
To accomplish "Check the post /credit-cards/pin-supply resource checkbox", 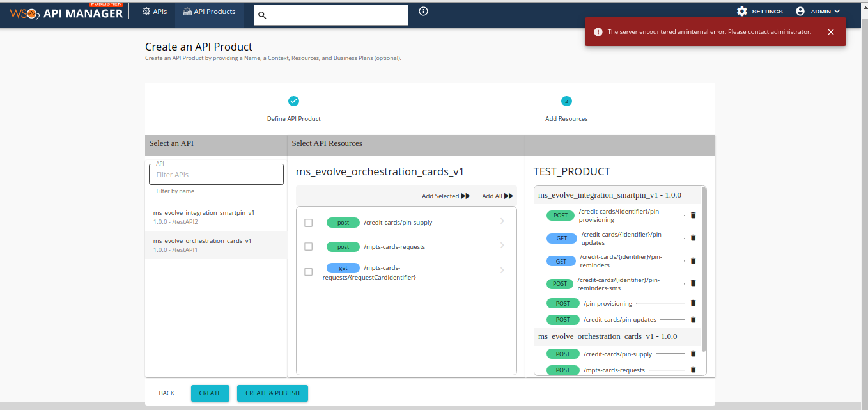I will click(309, 222).
